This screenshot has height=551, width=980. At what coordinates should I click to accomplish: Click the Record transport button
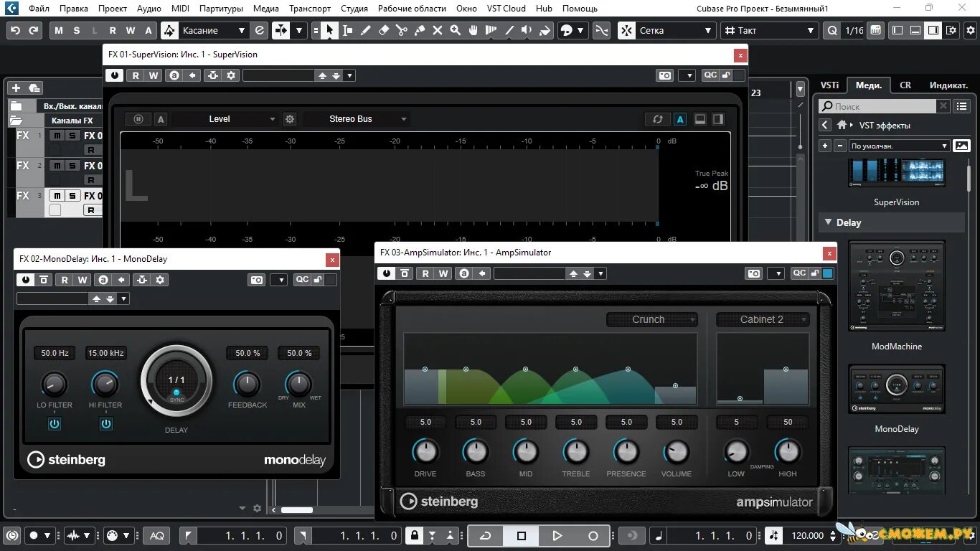coord(593,535)
